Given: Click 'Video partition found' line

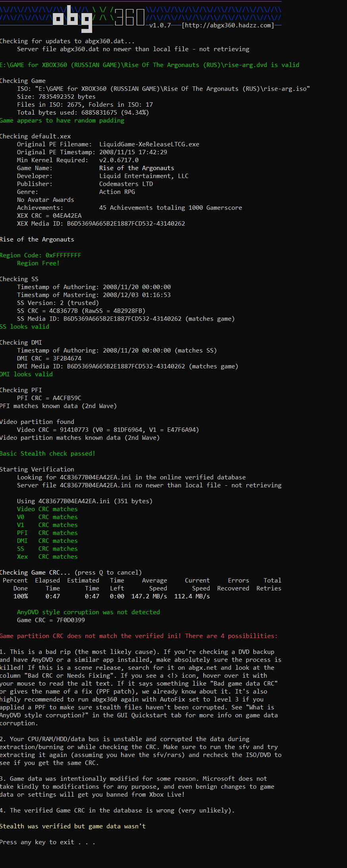Looking at the screenshot, I should point(37,422).
